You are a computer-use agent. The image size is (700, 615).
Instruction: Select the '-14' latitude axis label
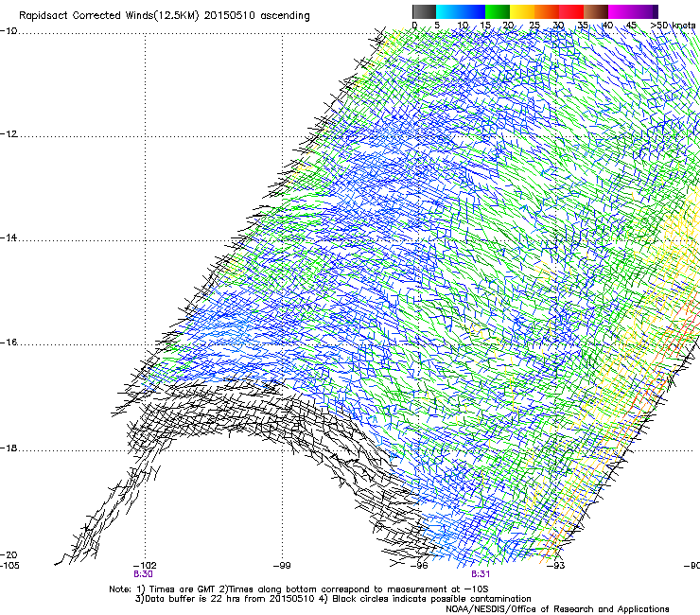tap(9, 237)
